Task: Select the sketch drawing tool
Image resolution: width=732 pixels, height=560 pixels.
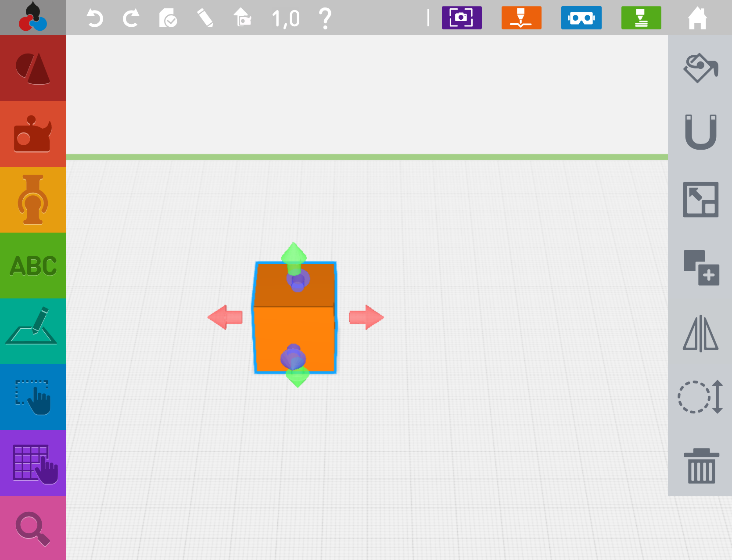Action: pyautogui.click(x=33, y=331)
